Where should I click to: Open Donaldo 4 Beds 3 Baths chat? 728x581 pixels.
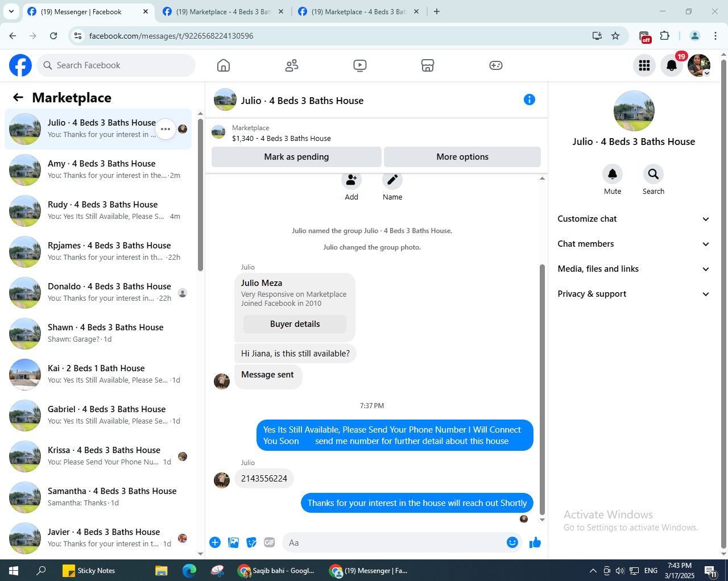(x=98, y=293)
